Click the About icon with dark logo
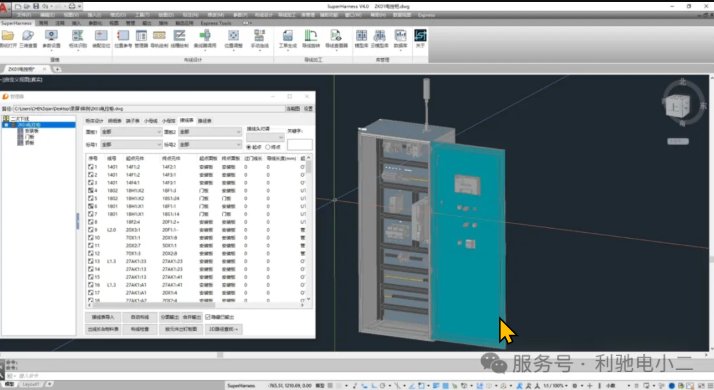This screenshot has width=714, height=390. coord(420,36)
